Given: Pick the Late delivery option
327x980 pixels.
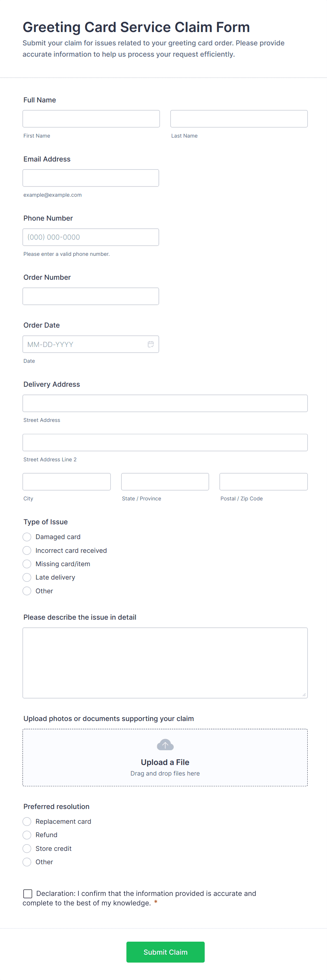Looking at the screenshot, I should point(27,577).
